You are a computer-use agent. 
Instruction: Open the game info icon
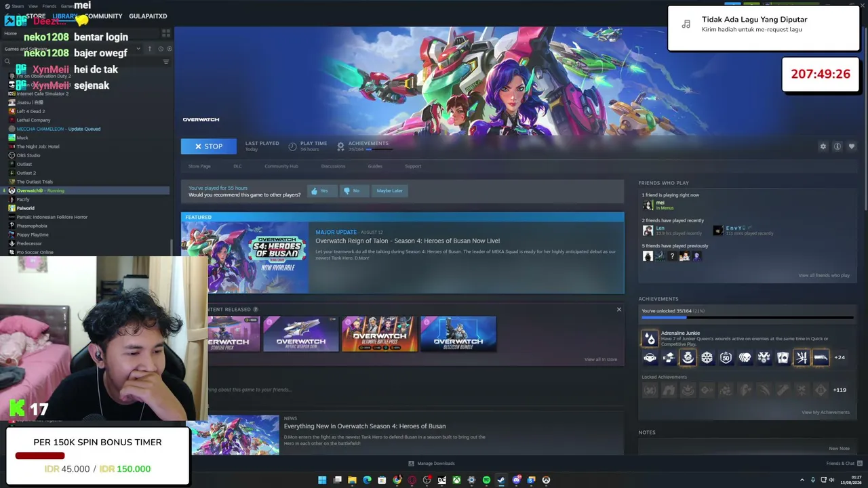click(837, 146)
